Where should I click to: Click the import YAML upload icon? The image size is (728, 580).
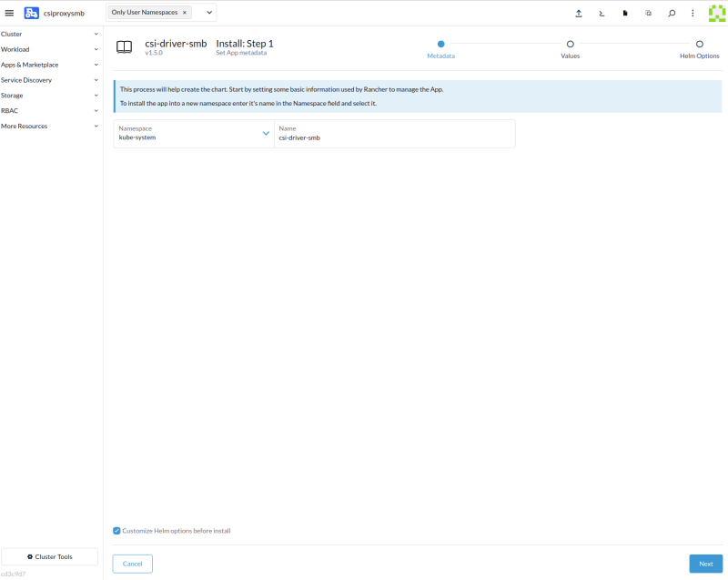579,14
